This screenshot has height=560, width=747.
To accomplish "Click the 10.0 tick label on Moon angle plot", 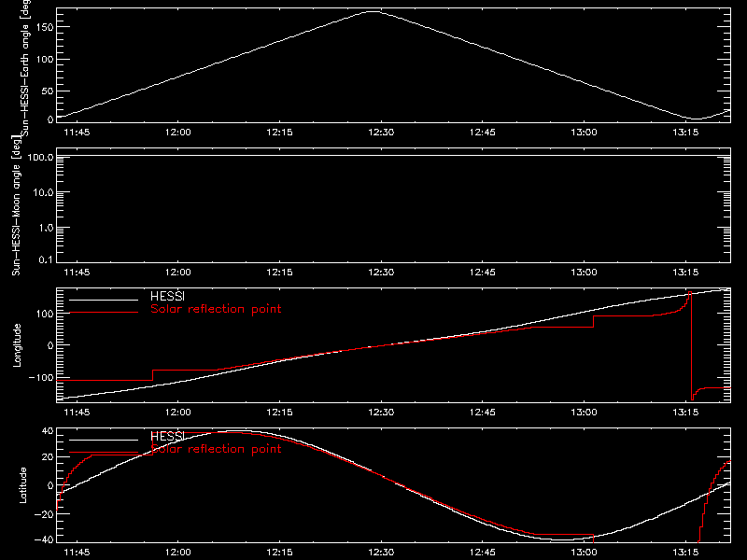I will click(x=43, y=192).
